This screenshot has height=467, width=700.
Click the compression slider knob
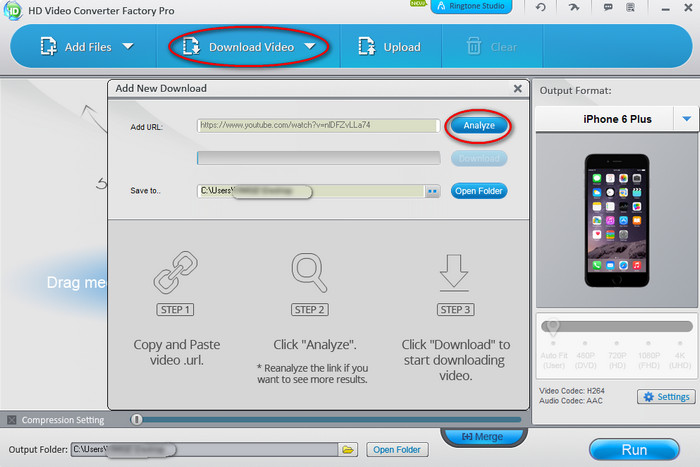tap(137, 420)
